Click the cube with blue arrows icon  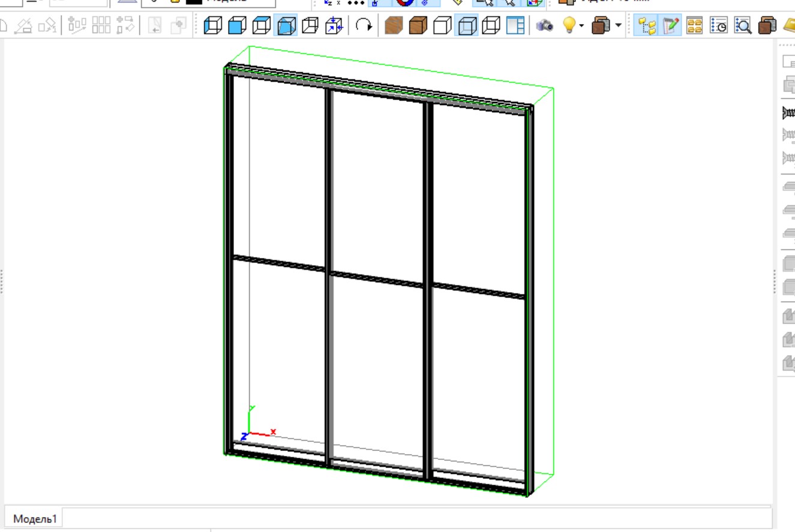coord(334,26)
